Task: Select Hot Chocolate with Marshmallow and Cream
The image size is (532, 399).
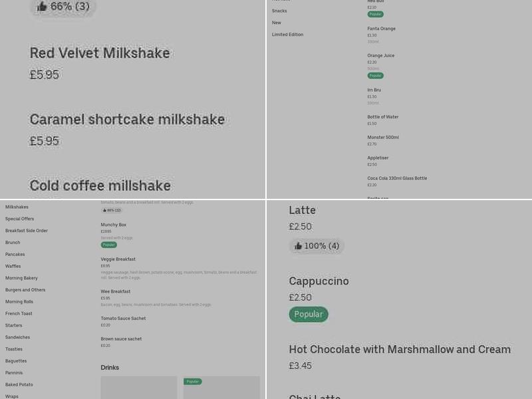Action: pyautogui.click(x=400, y=349)
